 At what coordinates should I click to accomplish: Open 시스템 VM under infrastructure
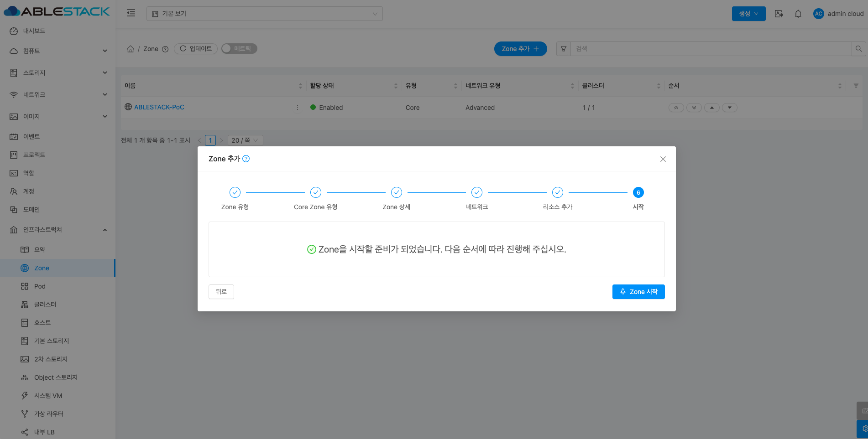coord(58,396)
